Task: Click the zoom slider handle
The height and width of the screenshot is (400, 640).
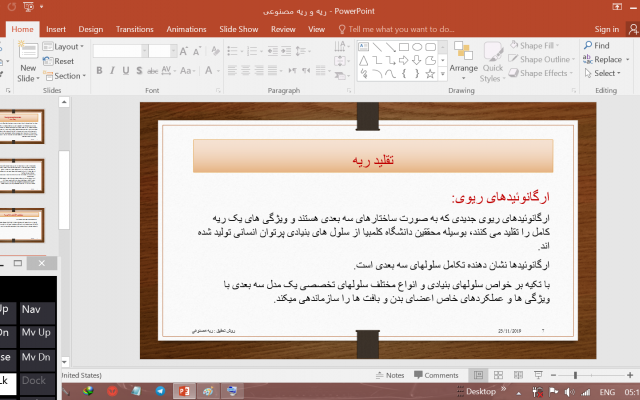Action: (x=575, y=375)
